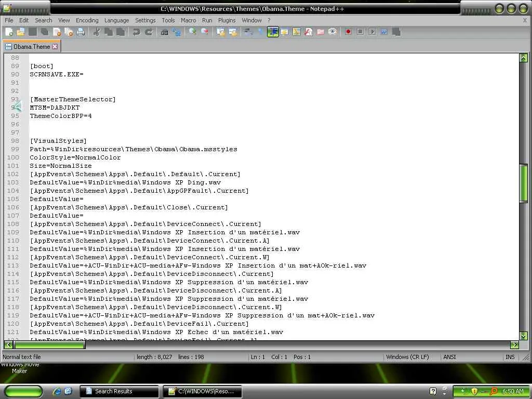This screenshot has height=399, width=532.
Task: Click the Open file toolbar icon
Action: [21, 32]
